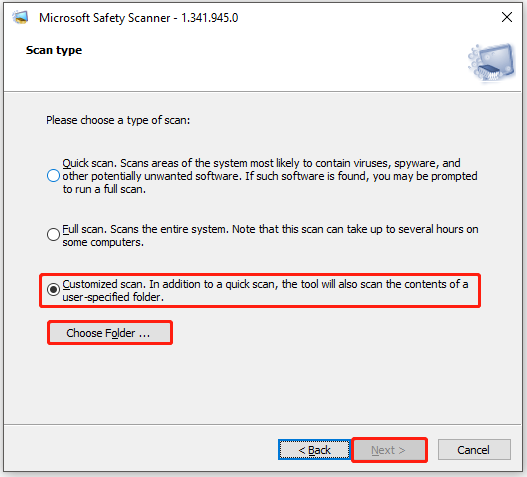Click the Customized scan description label
This screenshot has height=477, width=527.
pos(265,290)
